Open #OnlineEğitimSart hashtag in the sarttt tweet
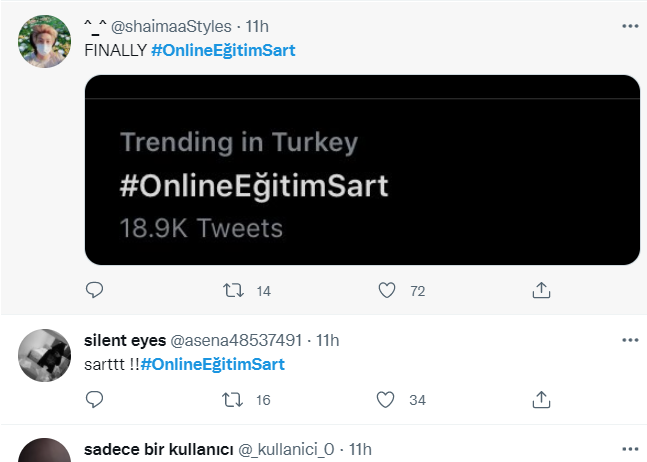This screenshot has height=462, width=647. click(213, 364)
